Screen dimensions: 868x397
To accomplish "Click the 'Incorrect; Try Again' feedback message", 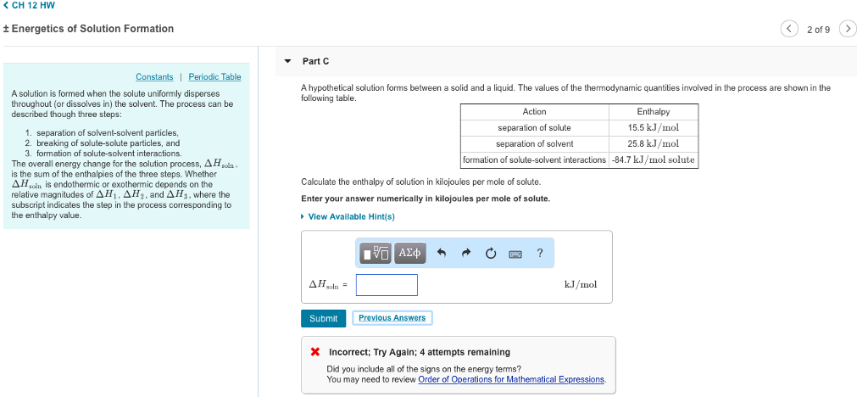I will tap(420, 352).
